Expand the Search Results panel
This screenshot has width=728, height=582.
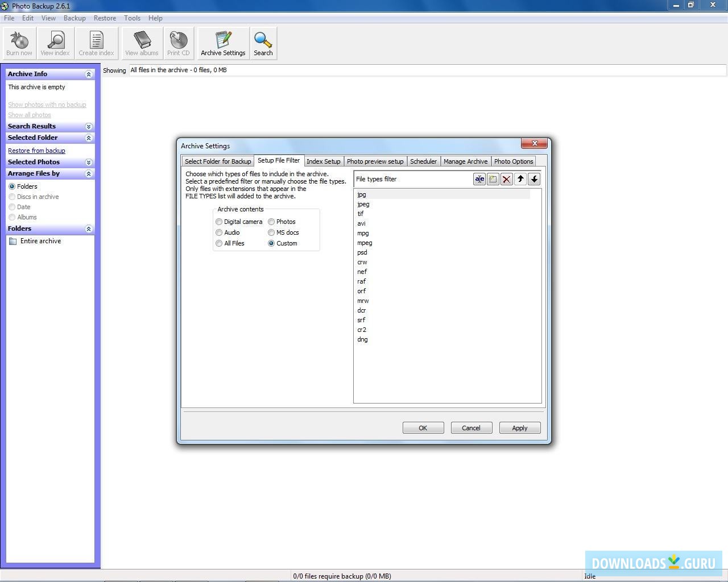pos(89,126)
